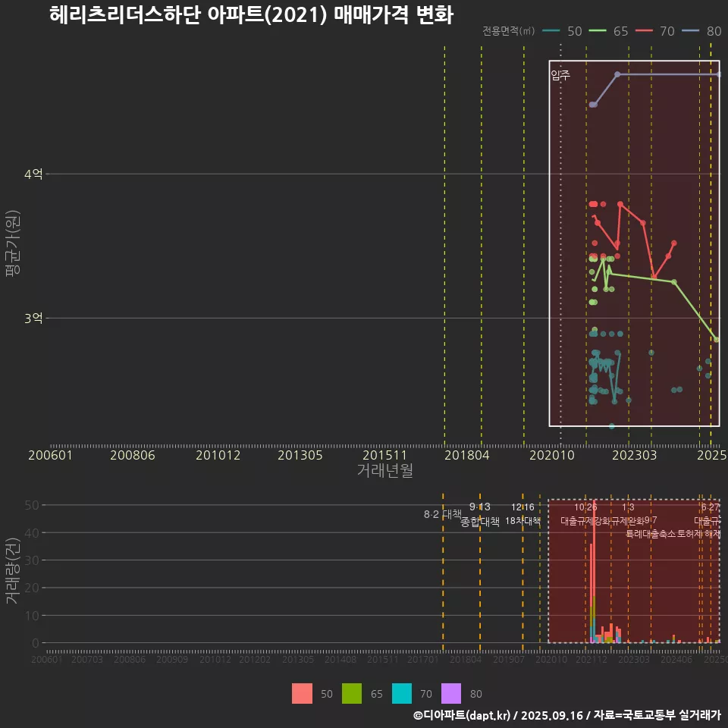
Task: Click the 0 tick on the volume y-axis
Action: point(36,643)
